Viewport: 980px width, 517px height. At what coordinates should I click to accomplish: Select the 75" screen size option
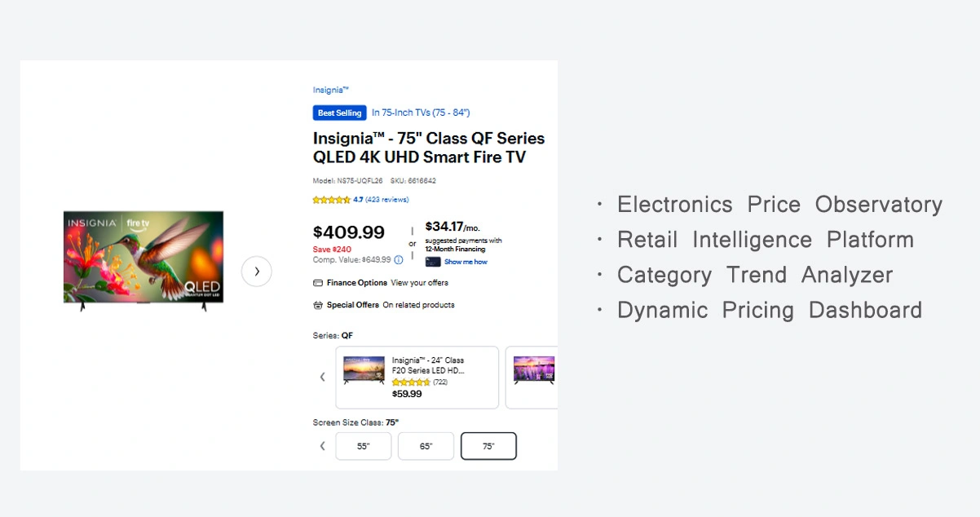pos(488,446)
